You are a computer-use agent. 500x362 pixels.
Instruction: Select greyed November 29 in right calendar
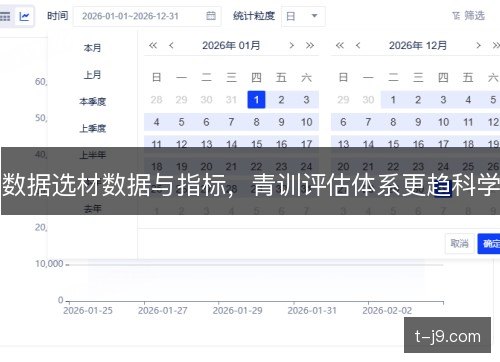tap(343, 100)
